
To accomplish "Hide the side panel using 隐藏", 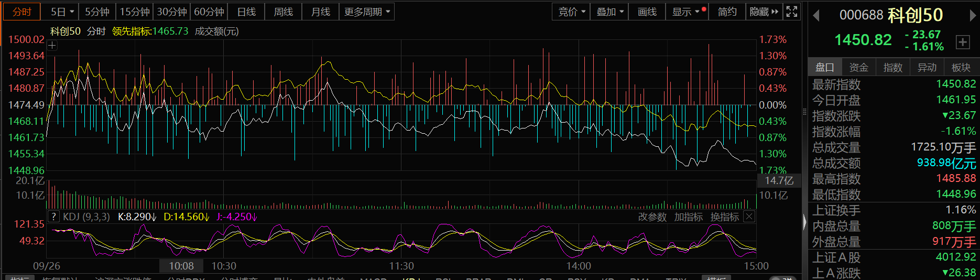I will click(764, 12).
